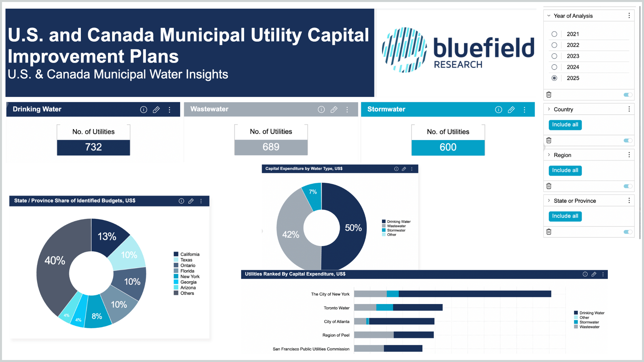Open the Year of Analysis options menu
Image resolution: width=644 pixels, height=362 pixels.
[629, 16]
